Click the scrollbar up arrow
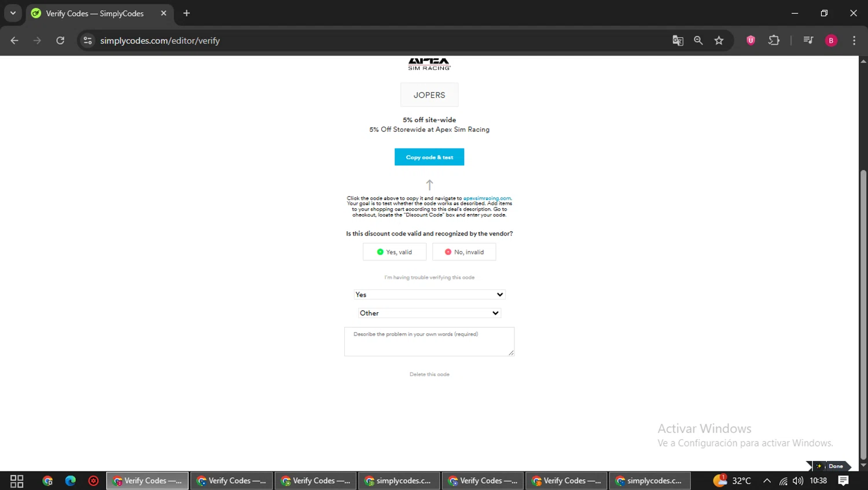 pos(863,61)
